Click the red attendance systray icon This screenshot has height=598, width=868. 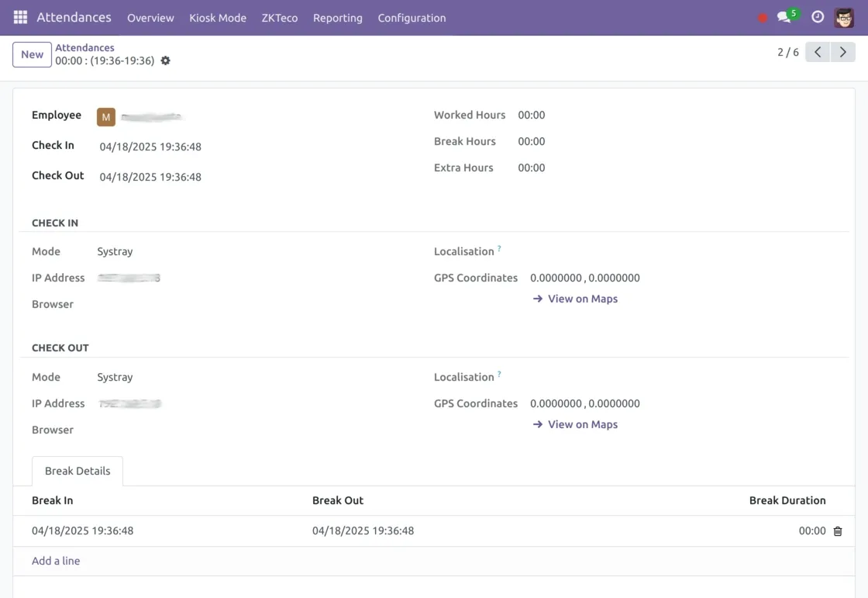[762, 17]
